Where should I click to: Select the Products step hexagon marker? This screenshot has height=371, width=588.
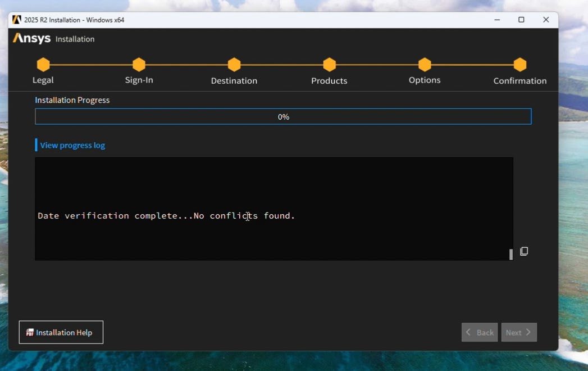[330, 65]
